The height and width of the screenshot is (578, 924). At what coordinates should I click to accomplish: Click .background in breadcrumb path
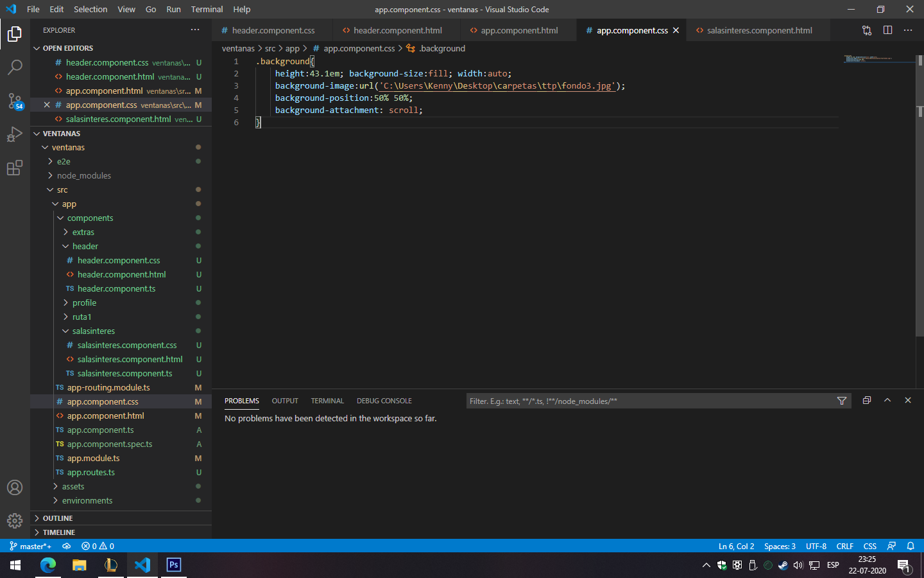click(442, 48)
